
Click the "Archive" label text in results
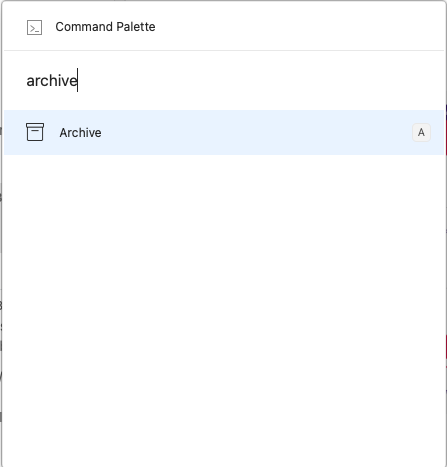pyautogui.click(x=80, y=133)
